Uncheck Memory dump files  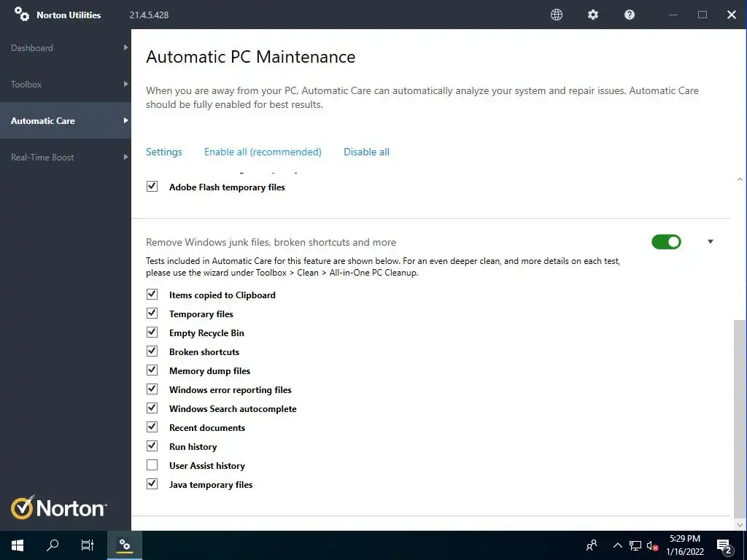[x=152, y=370]
